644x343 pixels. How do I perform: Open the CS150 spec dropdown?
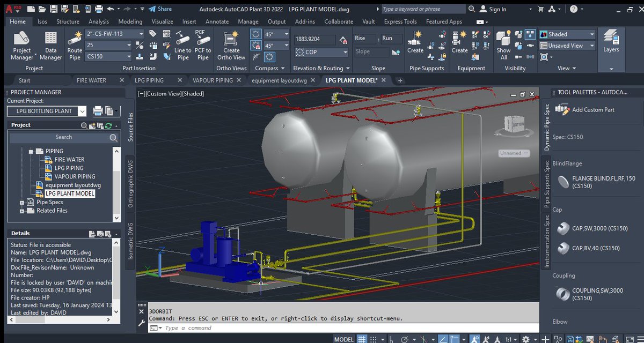[108, 56]
